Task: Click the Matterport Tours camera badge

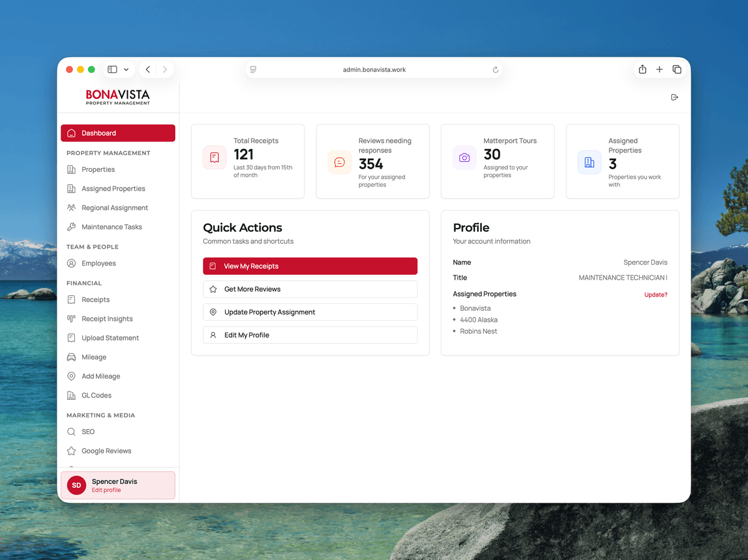Action: click(464, 158)
